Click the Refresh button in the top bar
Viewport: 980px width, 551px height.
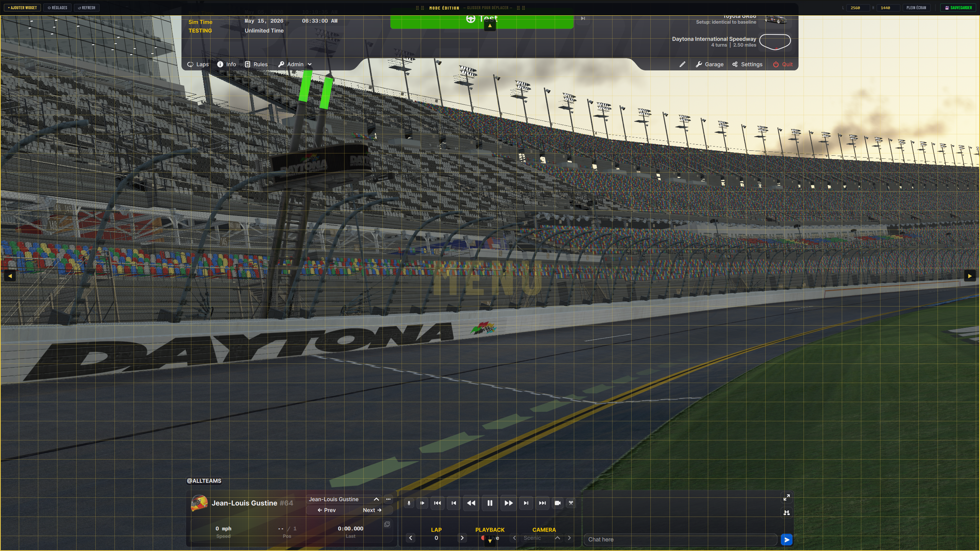click(x=87, y=8)
